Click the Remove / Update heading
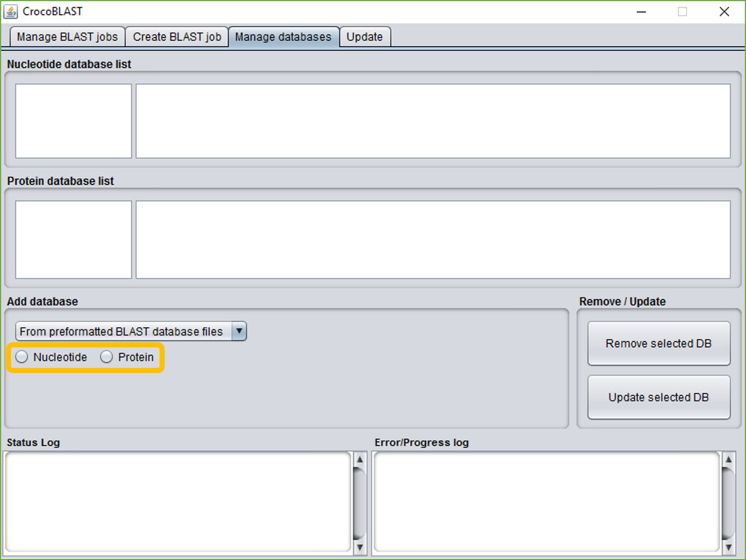 [622, 301]
